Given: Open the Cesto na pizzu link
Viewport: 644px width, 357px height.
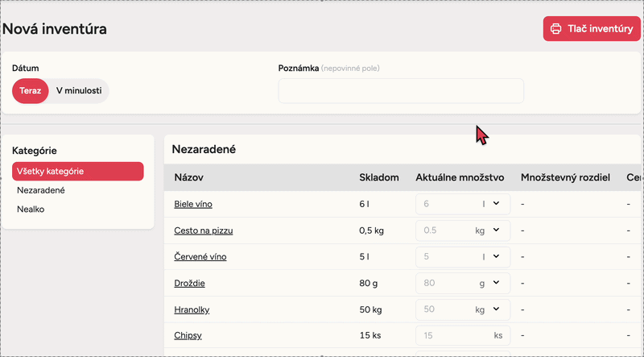Looking at the screenshot, I should coord(204,230).
